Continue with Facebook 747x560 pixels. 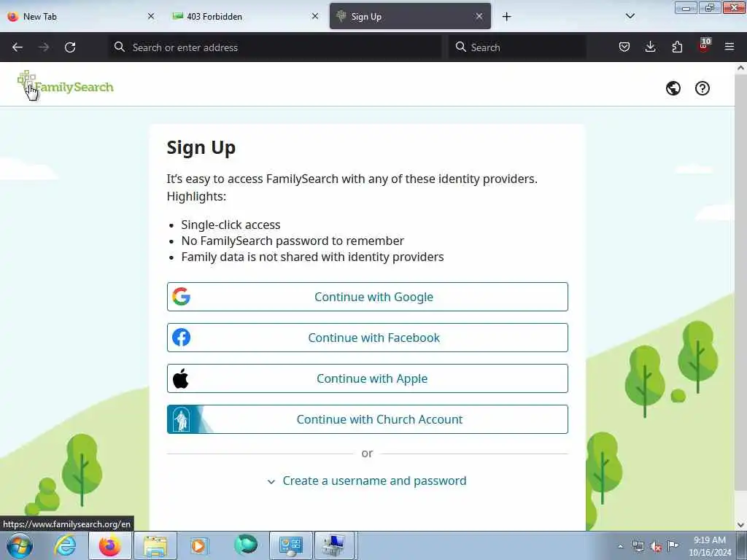pyautogui.click(x=368, y=338)
